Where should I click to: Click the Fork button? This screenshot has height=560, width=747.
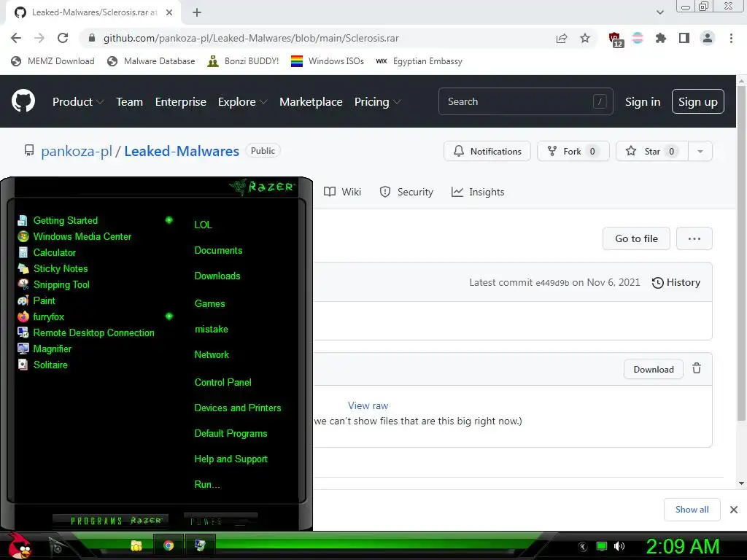tap(573, 152)
